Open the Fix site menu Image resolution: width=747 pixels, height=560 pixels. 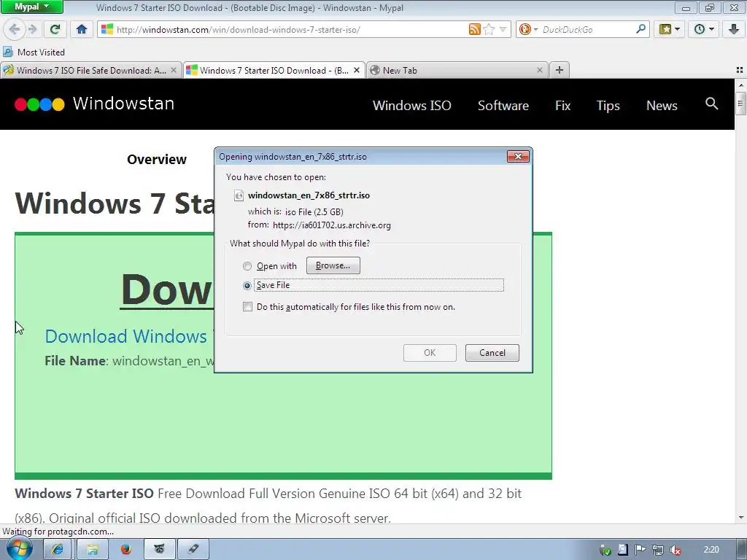[x=562, y=105]
